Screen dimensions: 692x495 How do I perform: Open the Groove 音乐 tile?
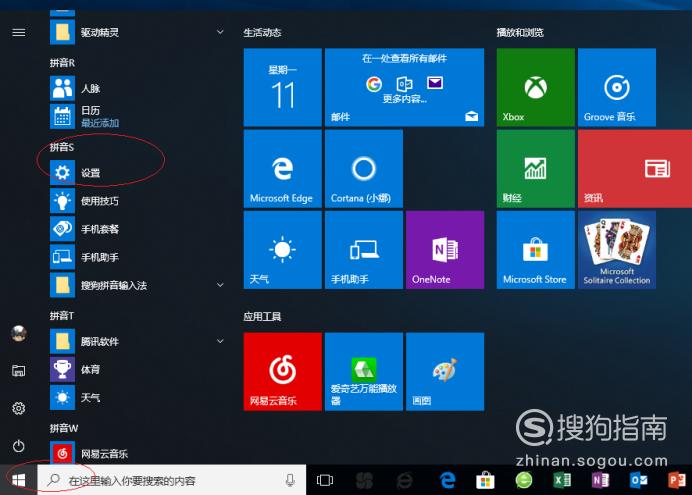click(617, 87)
